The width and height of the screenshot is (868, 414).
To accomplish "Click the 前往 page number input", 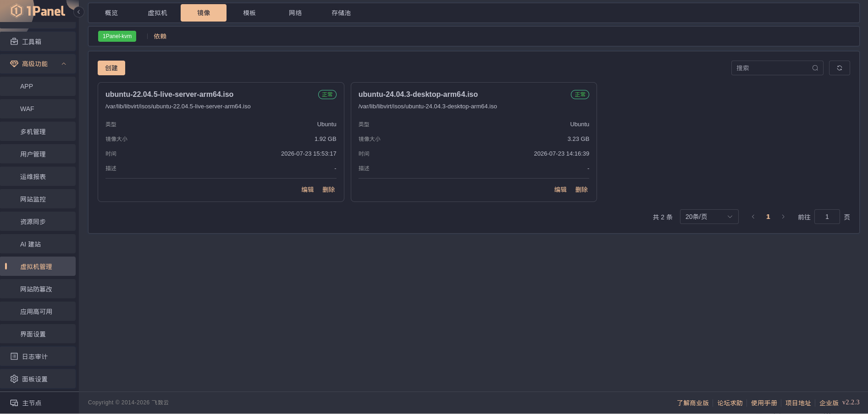I will coord(827,217).
